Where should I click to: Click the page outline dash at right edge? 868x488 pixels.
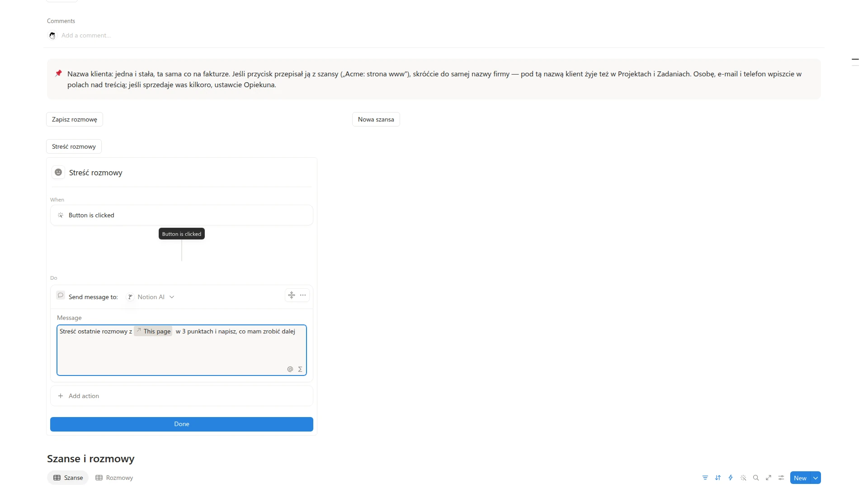855,59
